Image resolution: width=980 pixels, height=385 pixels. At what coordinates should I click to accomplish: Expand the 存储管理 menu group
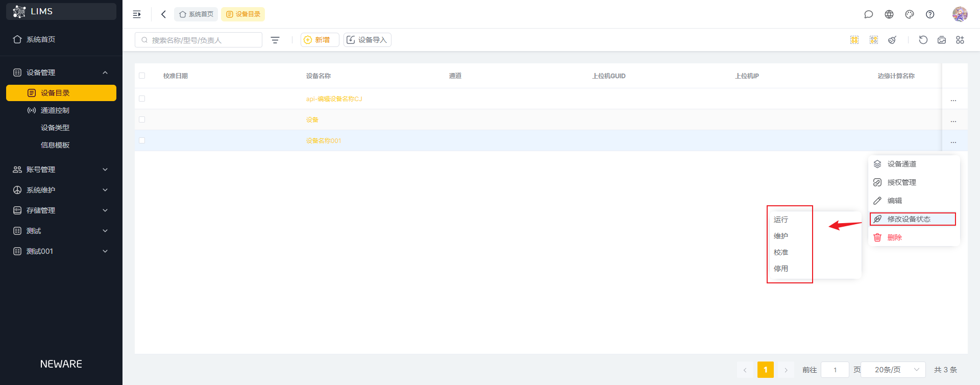(61, 210)
